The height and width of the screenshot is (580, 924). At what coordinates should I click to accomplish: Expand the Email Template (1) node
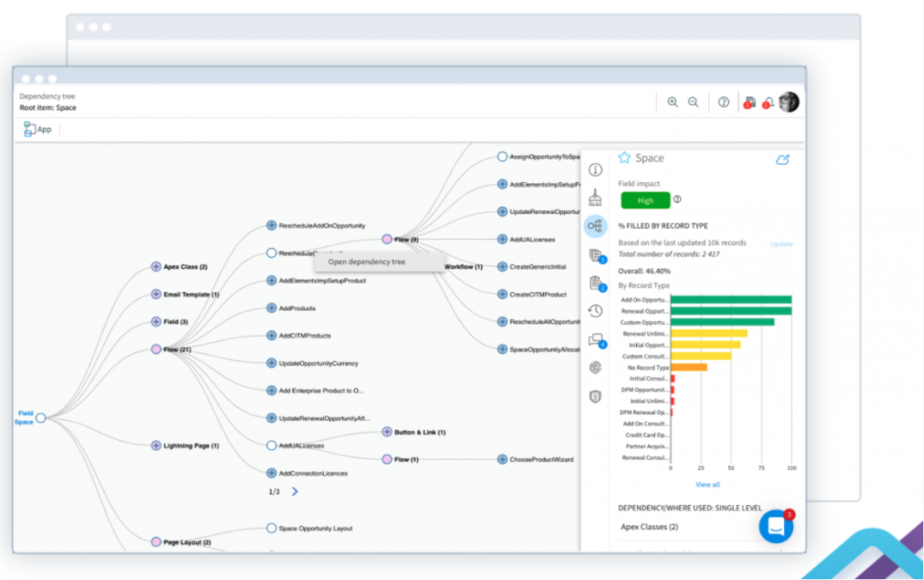pyautogui.click(x=156, y=294)
